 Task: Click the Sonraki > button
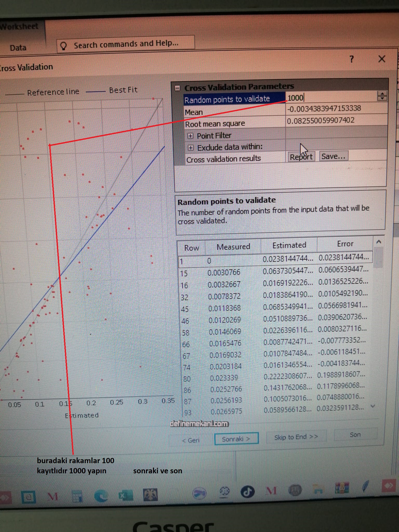click(x=236, y=439)
